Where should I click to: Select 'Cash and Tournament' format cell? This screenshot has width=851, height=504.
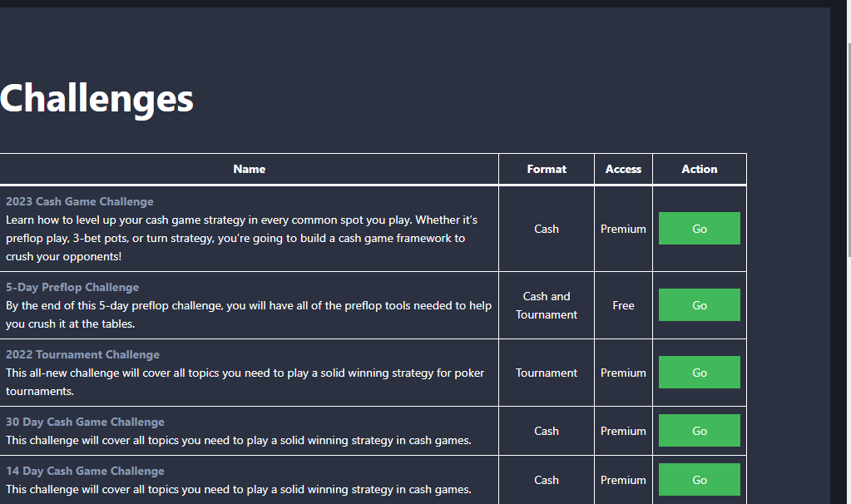[x=547, y=305]
